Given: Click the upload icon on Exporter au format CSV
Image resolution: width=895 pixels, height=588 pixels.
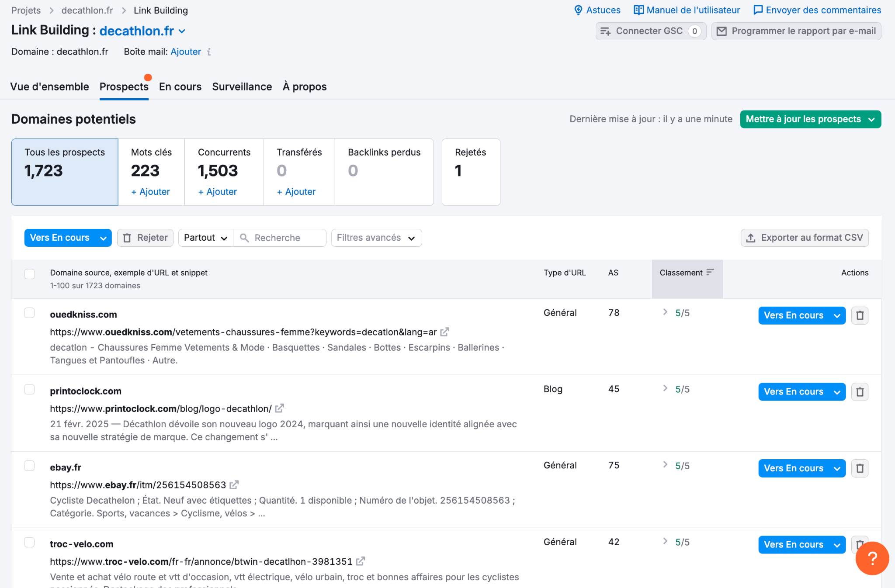Looking at the screenshot, I should [751, 238].
